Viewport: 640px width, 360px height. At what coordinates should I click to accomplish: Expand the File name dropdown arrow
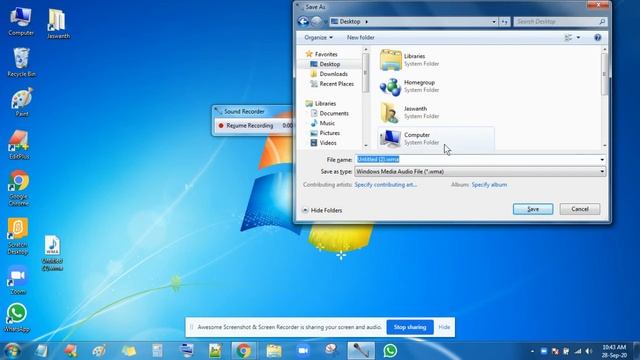(602, 160)
